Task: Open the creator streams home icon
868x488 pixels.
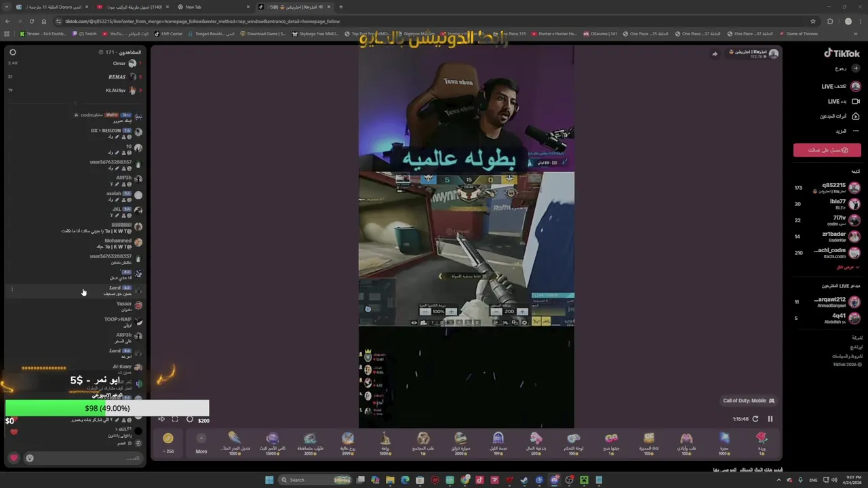Action: [x=856, y=117]
